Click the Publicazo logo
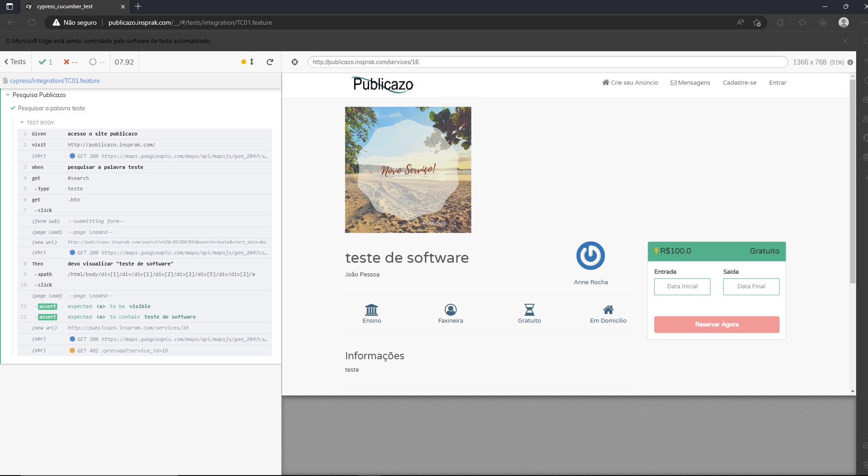This screenshot has width=868, height=476. click(x=383, y=84)
